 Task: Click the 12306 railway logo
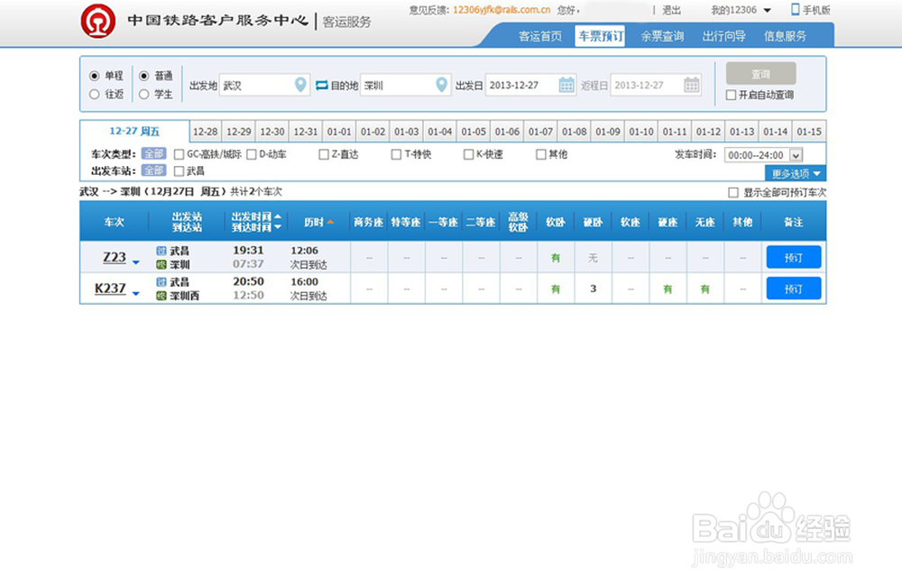click(x=99, y=20)
